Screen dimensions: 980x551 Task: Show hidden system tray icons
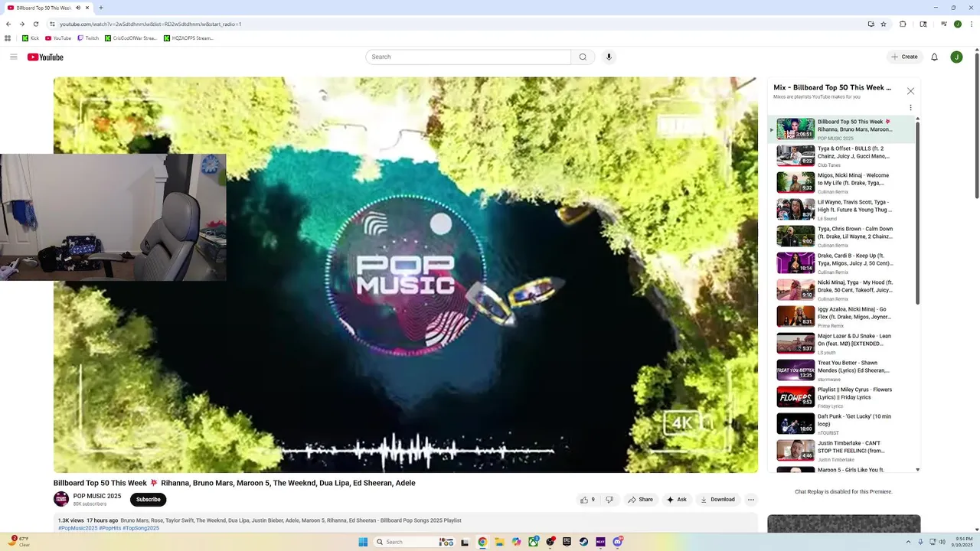[x=909, y=542]
